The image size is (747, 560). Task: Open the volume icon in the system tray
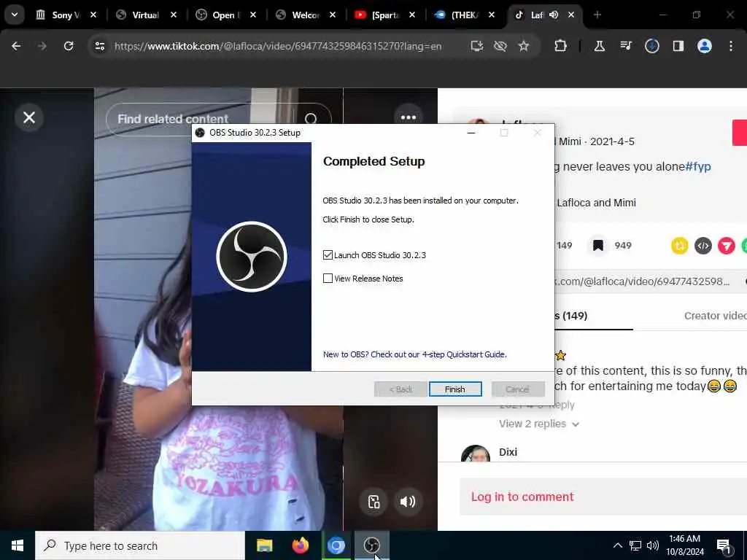point(653,545)
